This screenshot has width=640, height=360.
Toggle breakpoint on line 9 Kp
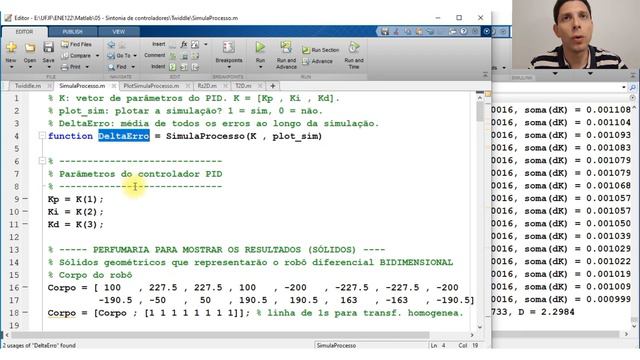(x=25, y=199)
